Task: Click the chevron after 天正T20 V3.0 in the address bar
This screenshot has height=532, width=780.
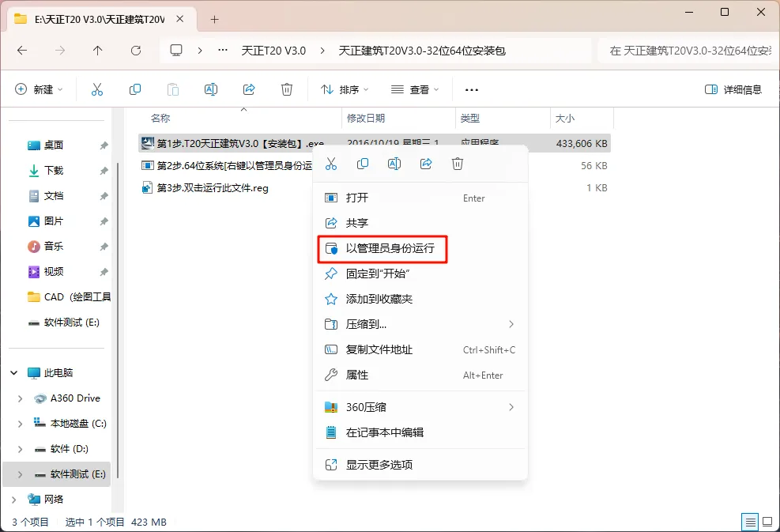Action: point(322,51)
